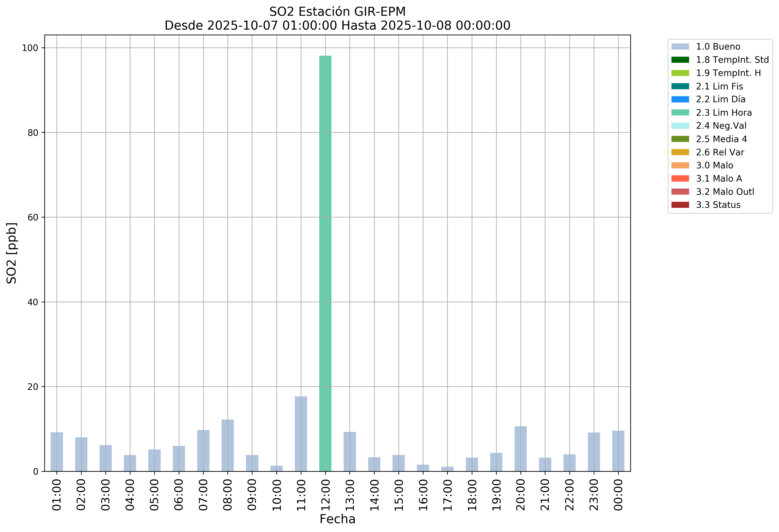Click the 00:00 x-axis tick label

(618, 494)
